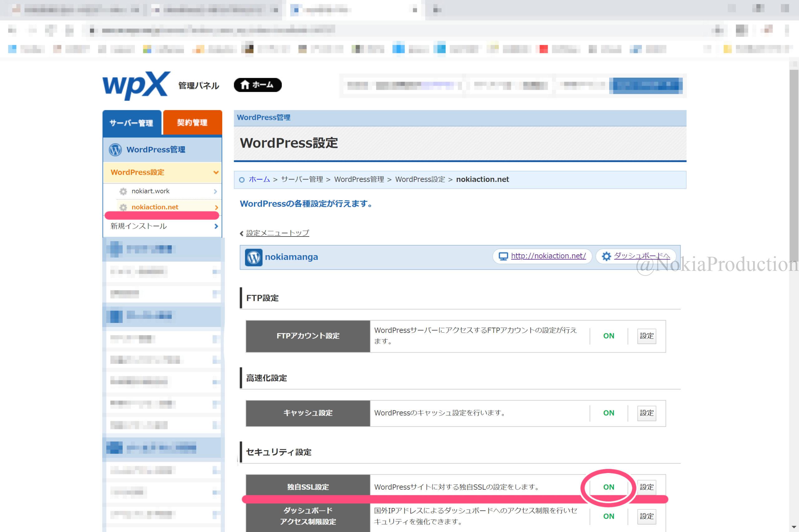This screenshot has width=799, height=532.
Task: Open the WordPress管理 sidebar section
Action: click(x=162, y=150)
